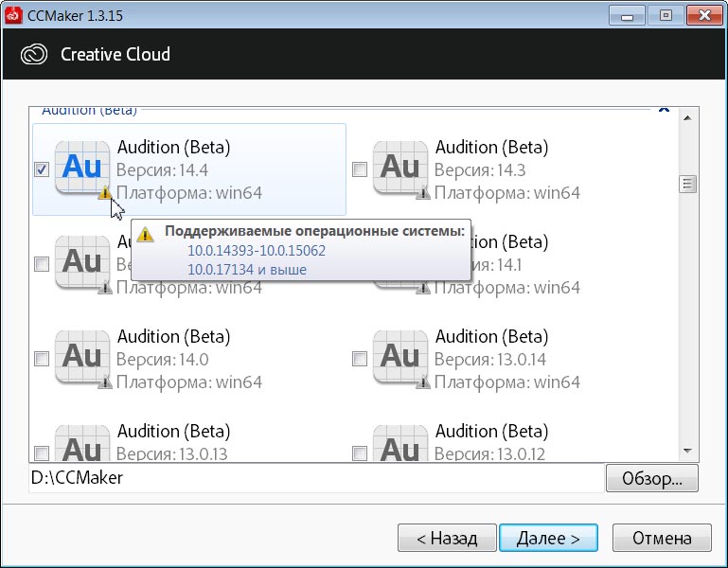The width and height of the screenshot is (728, 568).
Task: Uncheck the Audition (Beta) 14.4 checkbox
Action: click(42, 169)
